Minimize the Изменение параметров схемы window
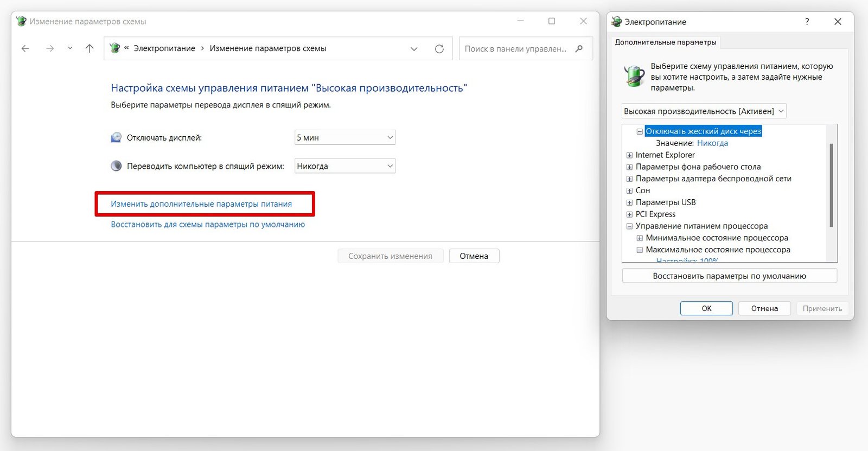This screenshot has height=451, width=868. pyautogui.click(x=521, y=21)
